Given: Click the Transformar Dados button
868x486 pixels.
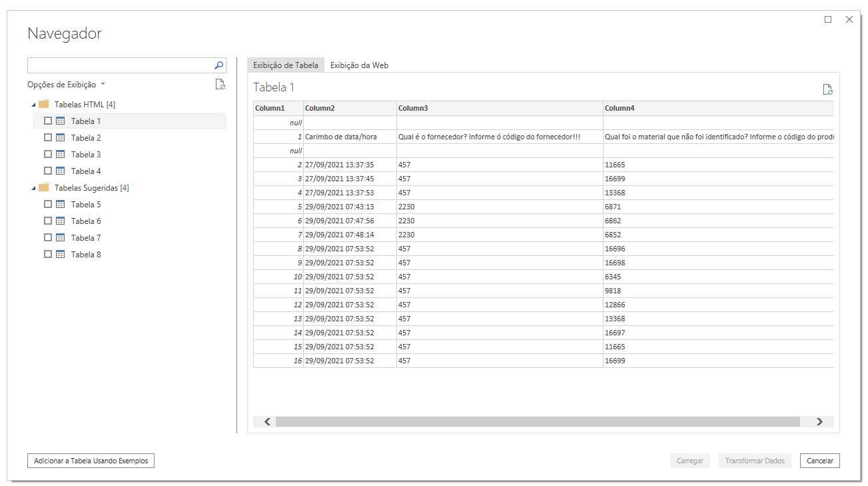Looking at the screenshot, I should coord(755,461).
